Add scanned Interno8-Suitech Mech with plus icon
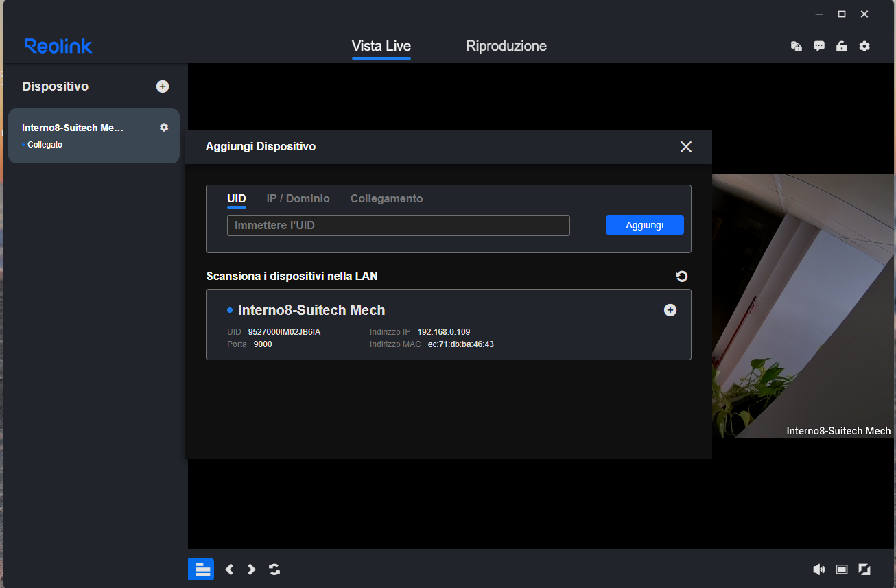The image size is (896, 588). (670, 310)
